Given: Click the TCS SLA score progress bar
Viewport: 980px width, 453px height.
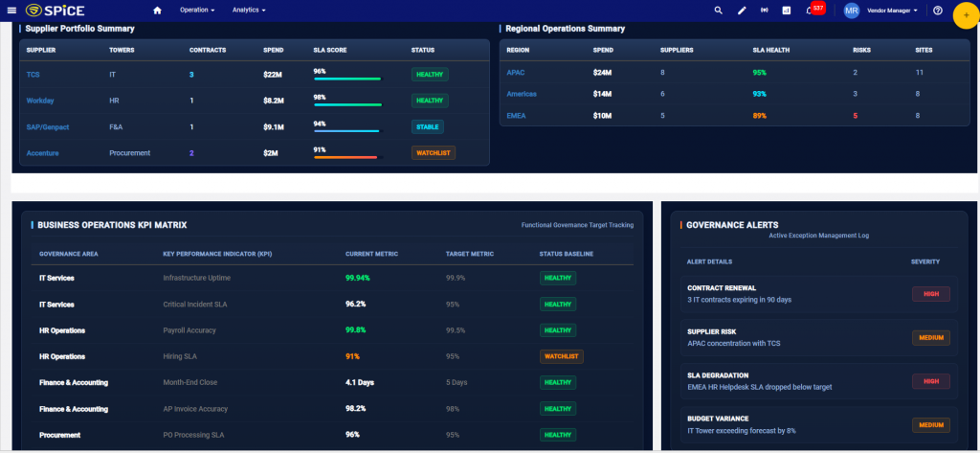Looking at the screenshot, I should 347,79.
